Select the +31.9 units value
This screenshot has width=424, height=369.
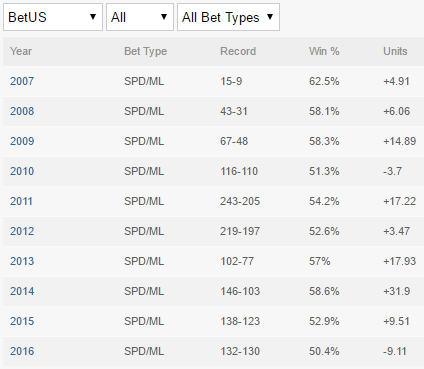coord(397,291)
